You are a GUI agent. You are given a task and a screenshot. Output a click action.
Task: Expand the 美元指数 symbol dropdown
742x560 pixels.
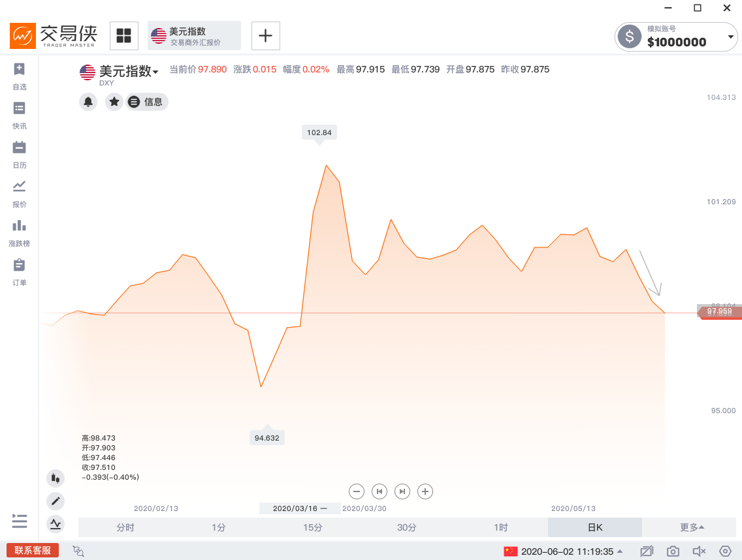pyautogui.click(x=155, y=72)
